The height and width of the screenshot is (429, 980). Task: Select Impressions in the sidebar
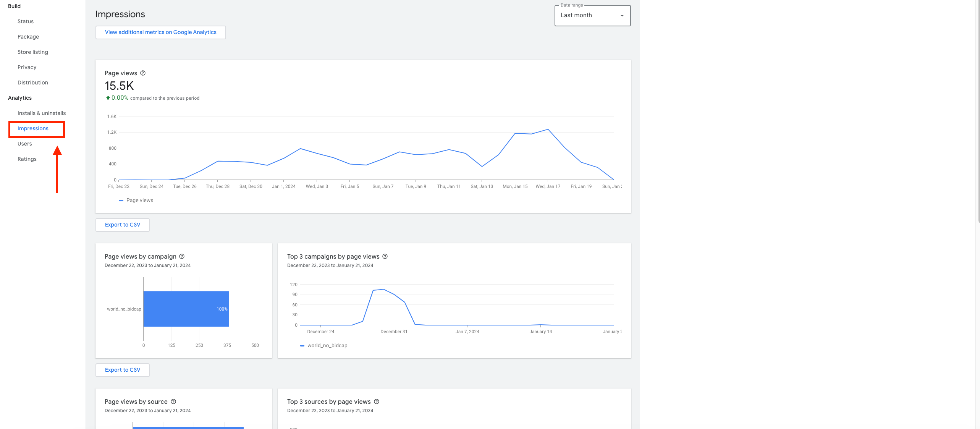point(33,128)
